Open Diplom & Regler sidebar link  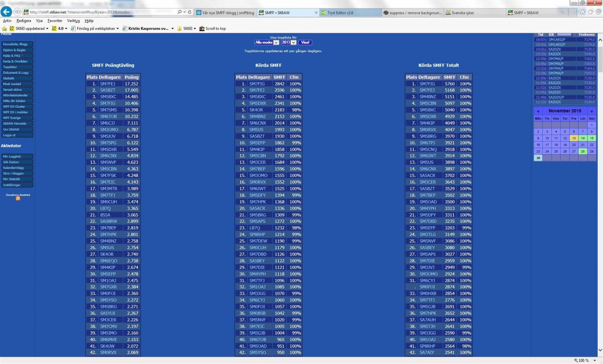[17, 50]
